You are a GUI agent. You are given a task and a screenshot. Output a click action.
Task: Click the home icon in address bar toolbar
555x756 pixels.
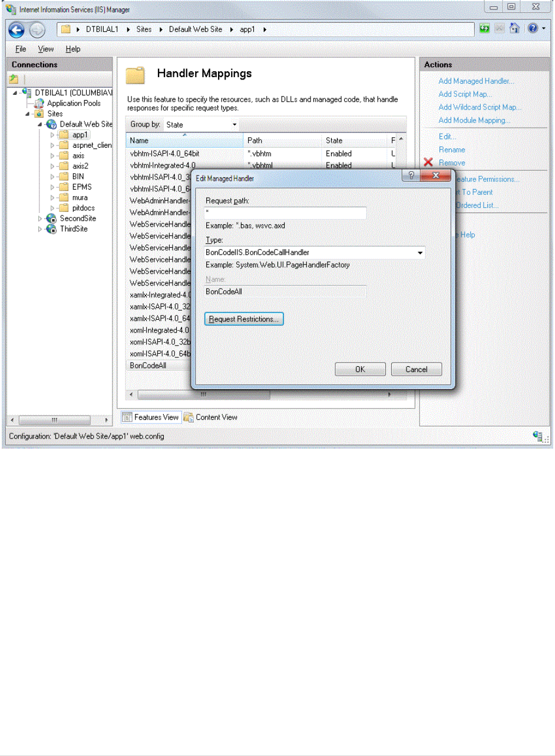514,29
